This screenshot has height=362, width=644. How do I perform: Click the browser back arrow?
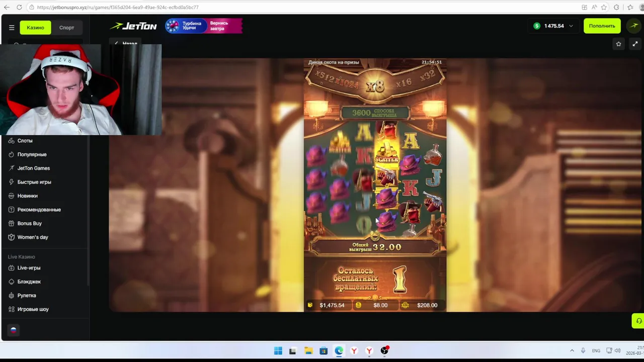(7, 7)
